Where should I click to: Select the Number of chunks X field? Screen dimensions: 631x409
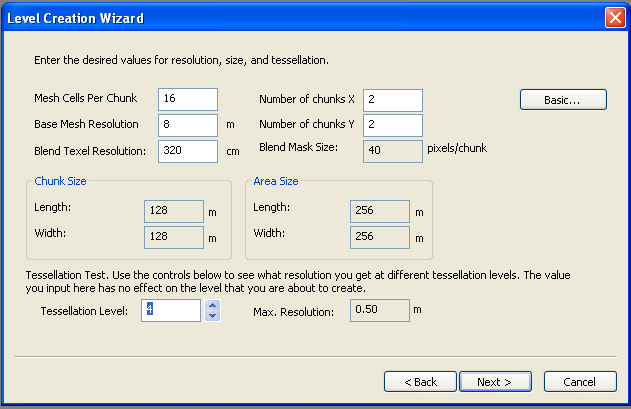pos(393,100)
